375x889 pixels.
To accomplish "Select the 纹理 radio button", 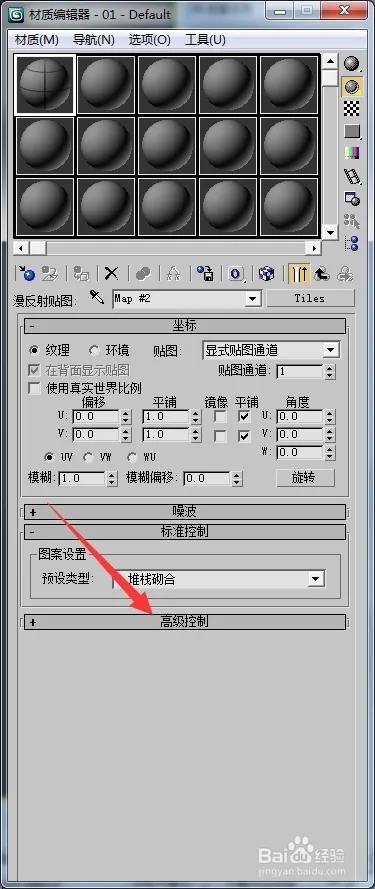I will tap(35, 350).
